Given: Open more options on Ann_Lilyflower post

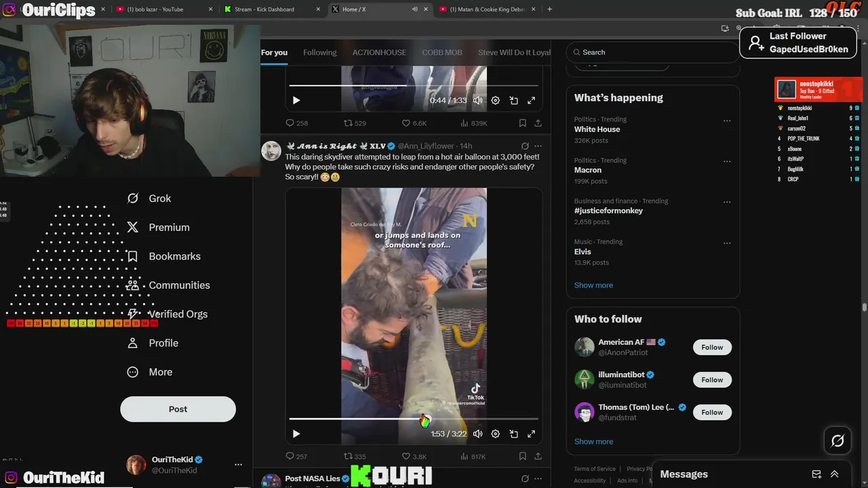Looking at the screenshot, I should 538,146.
